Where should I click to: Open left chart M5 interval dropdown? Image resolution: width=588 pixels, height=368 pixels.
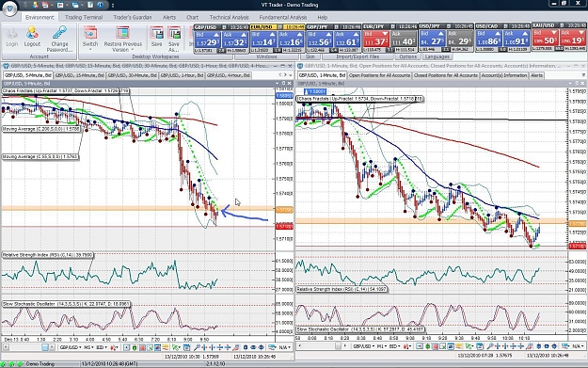88,347
